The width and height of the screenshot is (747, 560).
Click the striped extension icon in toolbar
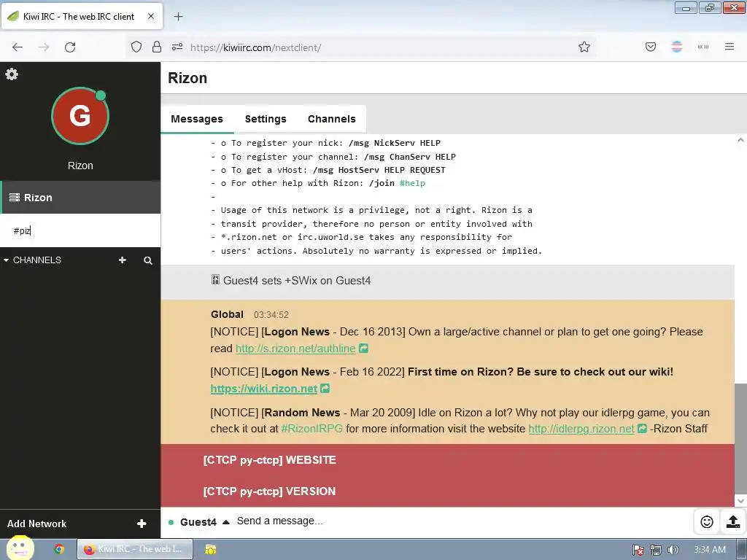point(677,47)
